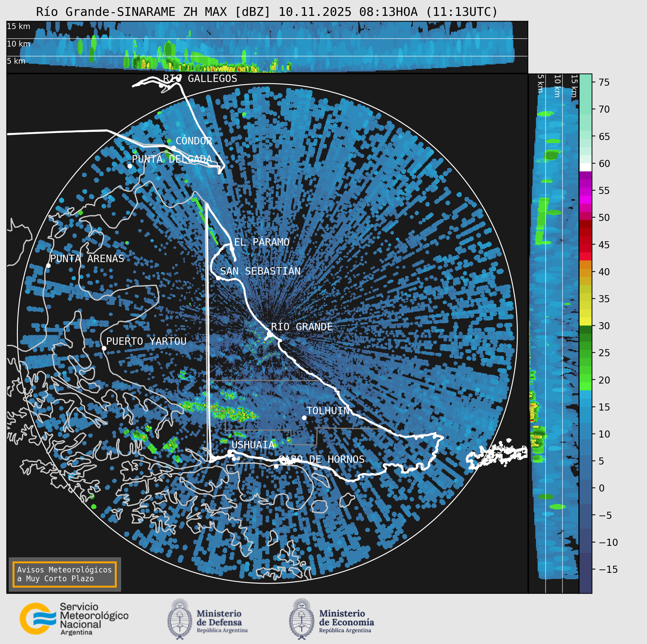Open Avisos Meteorológicos a Muy Corto Plazo

pyautogui.click(x=64, y=574)
